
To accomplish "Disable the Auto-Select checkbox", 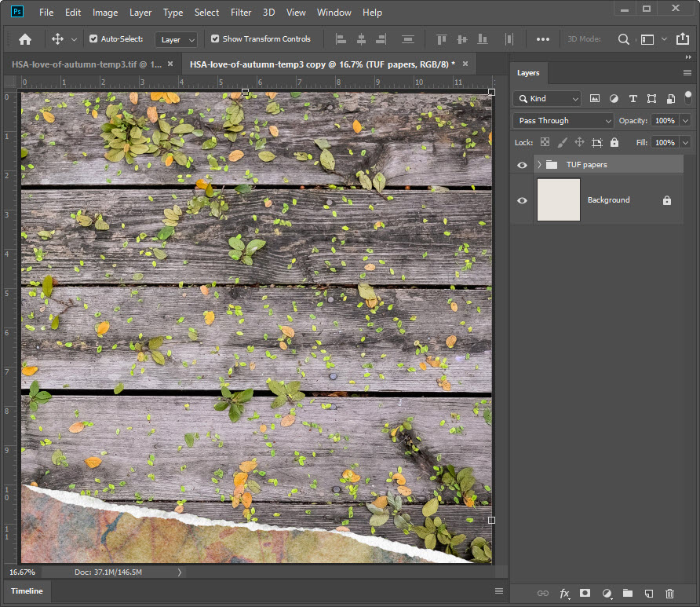I will (x=93, y=39).
